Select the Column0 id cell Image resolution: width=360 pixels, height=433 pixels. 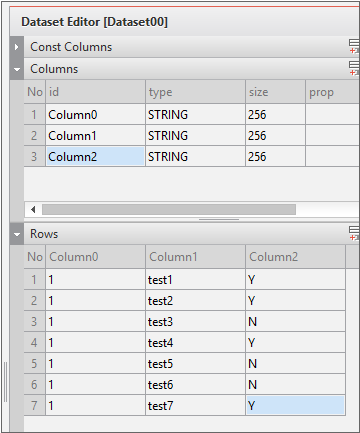(x=95, y=115)
